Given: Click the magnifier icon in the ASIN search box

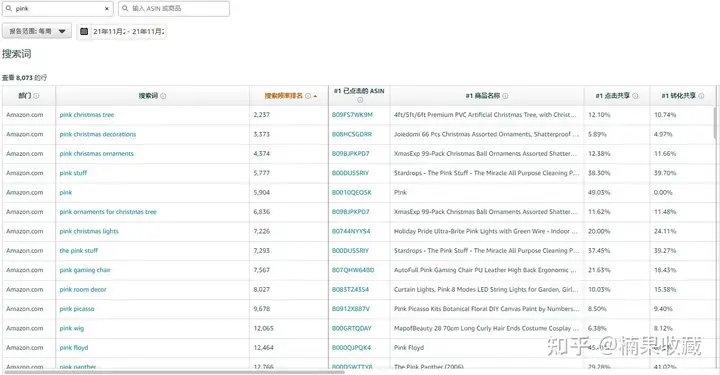Looking at the screenshot, I should point(125,8).
